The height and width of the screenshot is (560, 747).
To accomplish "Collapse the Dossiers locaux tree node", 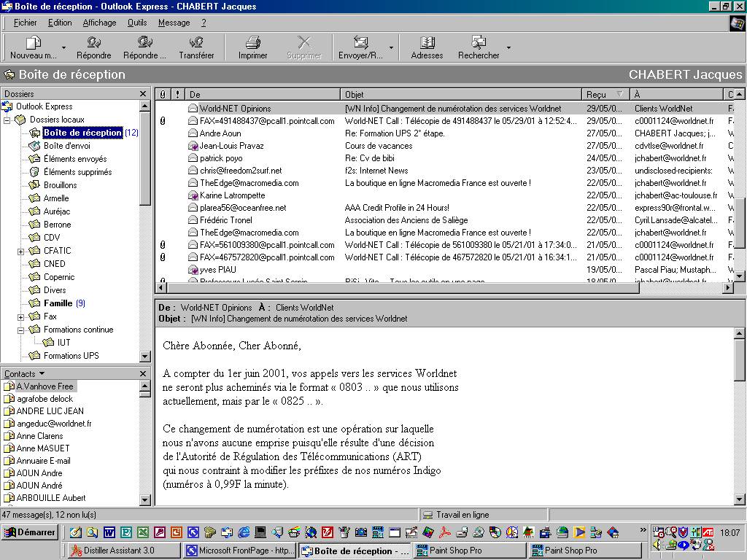I will pyautogui.click(x=7, y=120).
